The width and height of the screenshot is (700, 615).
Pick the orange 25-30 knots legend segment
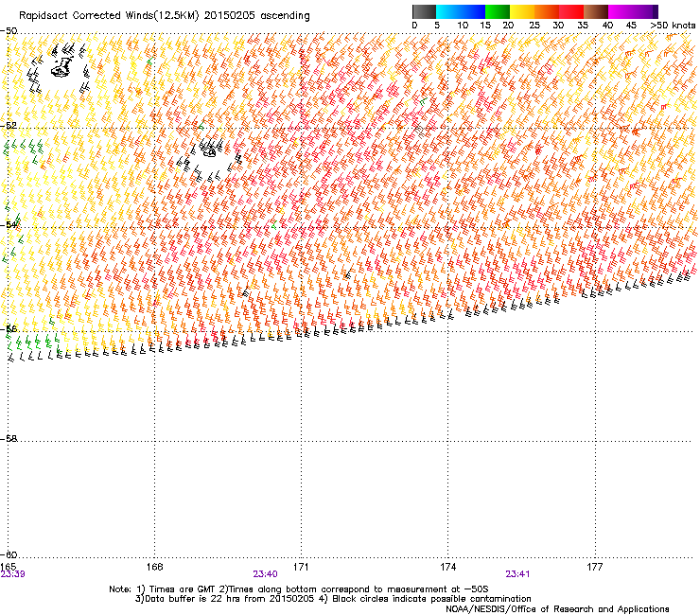547,11
